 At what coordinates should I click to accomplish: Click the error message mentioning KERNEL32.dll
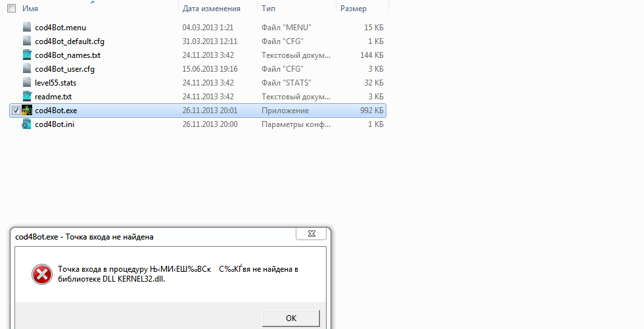(x=178, y=274)
